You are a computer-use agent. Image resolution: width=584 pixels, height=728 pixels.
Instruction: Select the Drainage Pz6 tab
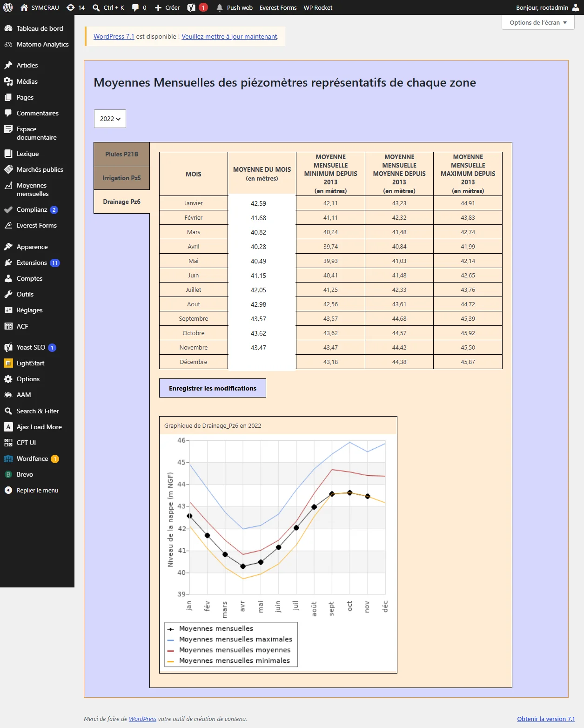tap(121, 202)
